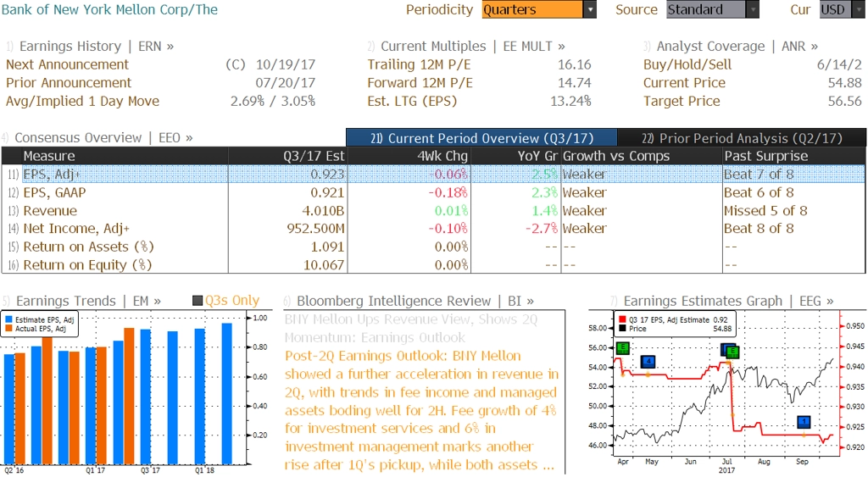Open Current Multiples EE MULT link
The width and height of the screenshot is (868, 477).
click(473, 46)
